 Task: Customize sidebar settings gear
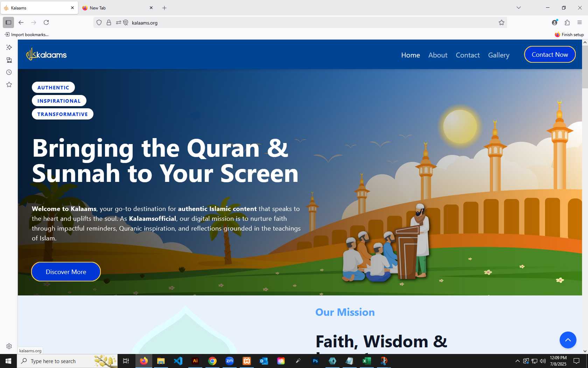coord(9,346)
